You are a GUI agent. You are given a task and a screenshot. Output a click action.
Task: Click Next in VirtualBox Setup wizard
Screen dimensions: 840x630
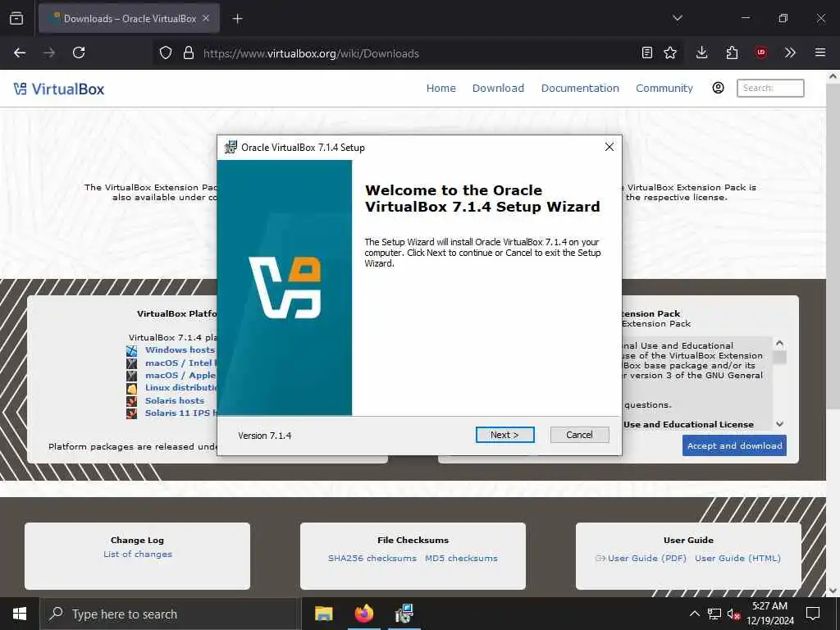(x=504, y=435)
